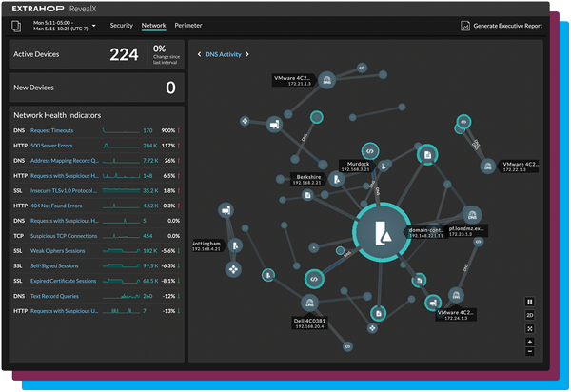Open Suspicious TCP Connections indicator

pos(64,236)
